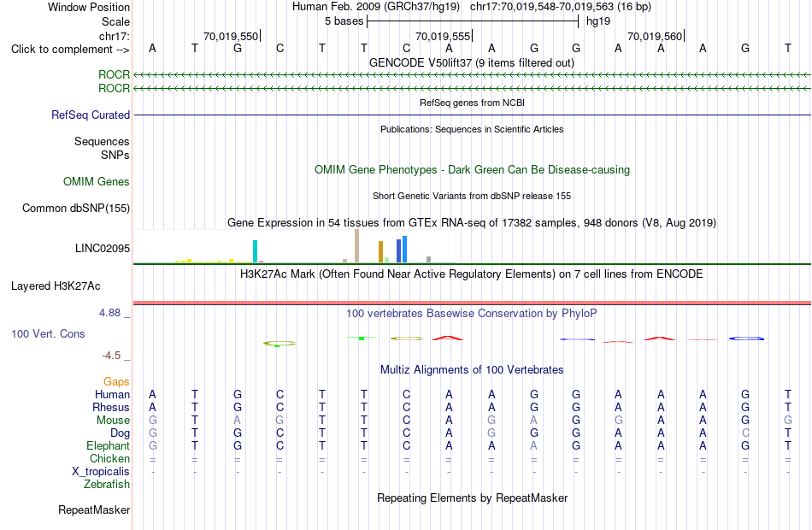Select the Zebrafish alignment species label
812x530 pixels.
click(107, 485)
